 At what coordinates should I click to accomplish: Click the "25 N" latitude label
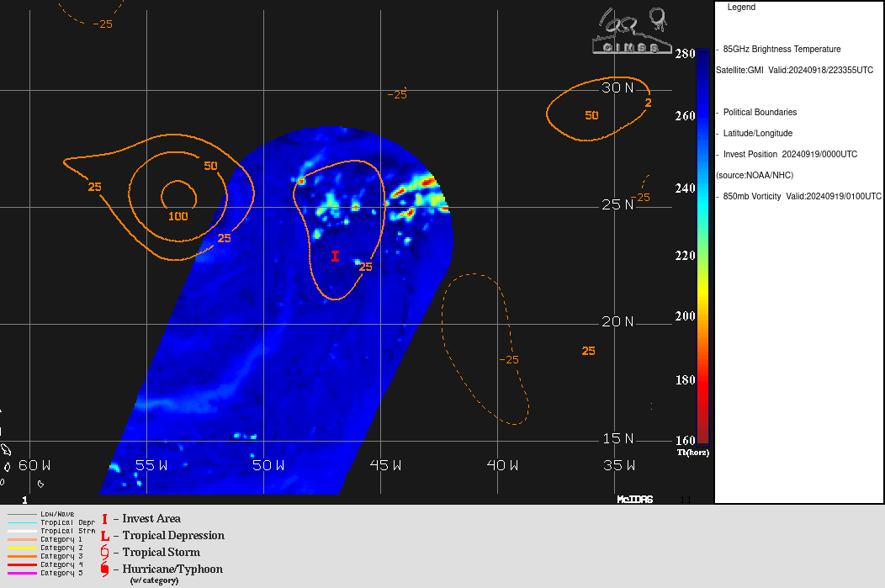click(x=617, y=204)
